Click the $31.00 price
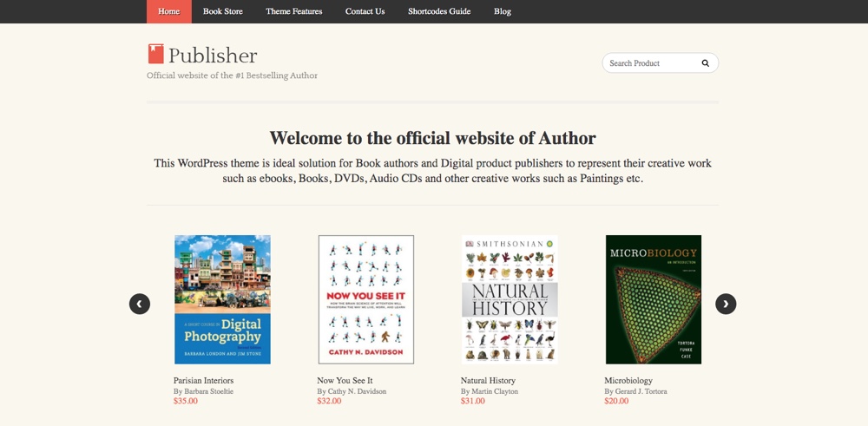 pos(473,401)
